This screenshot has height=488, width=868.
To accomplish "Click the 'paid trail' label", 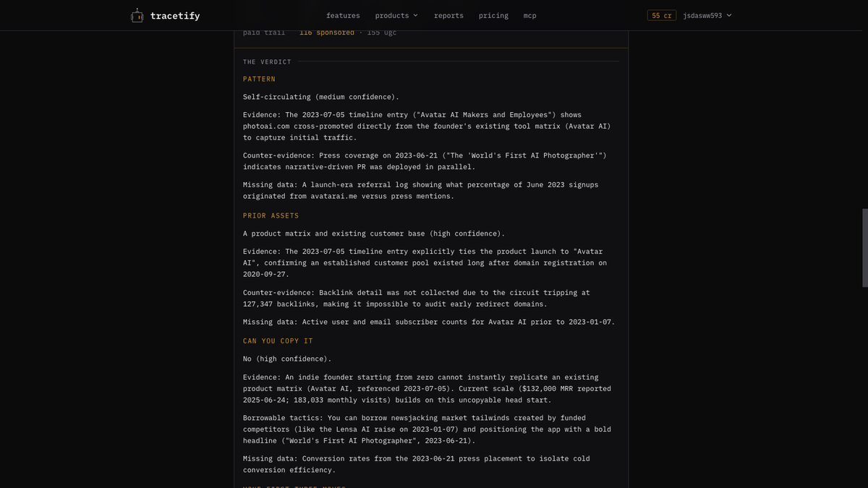I will (x=264, y=33).
